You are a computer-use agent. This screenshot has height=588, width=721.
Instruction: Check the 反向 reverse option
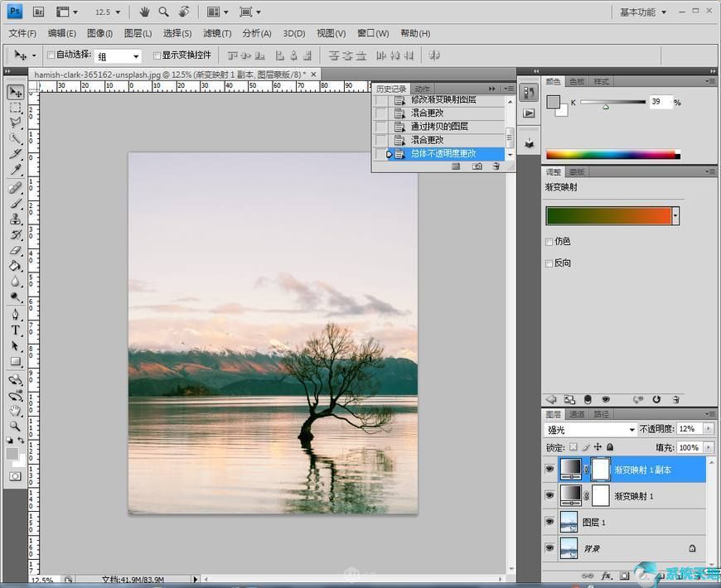coord(549,263)
